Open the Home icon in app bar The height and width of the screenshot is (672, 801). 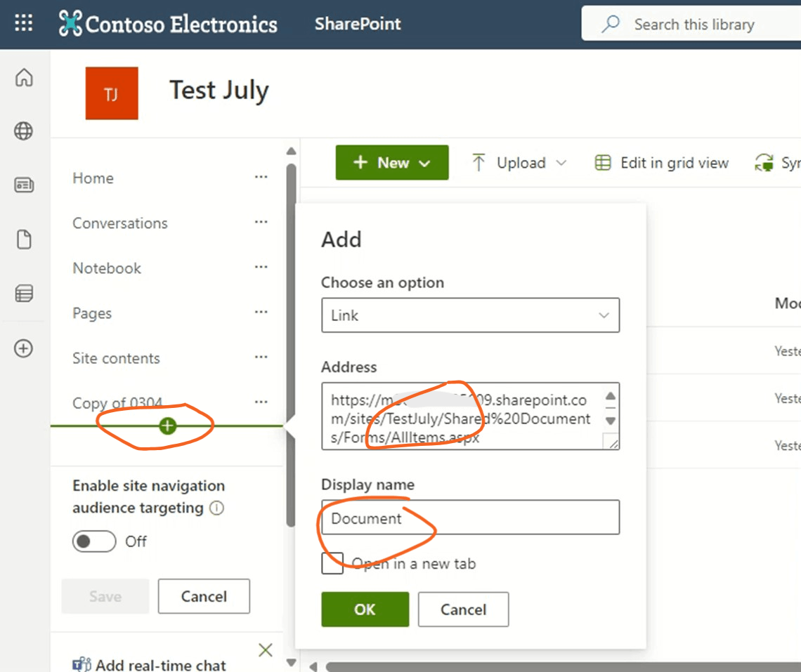tap(23, 78)
